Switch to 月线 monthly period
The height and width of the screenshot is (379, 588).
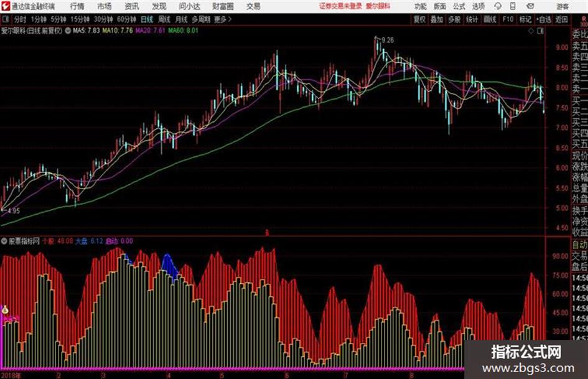pos(182,19)
